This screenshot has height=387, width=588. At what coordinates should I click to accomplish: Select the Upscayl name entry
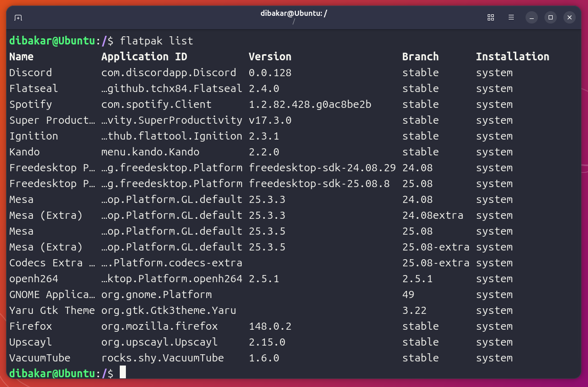(30, 342)
